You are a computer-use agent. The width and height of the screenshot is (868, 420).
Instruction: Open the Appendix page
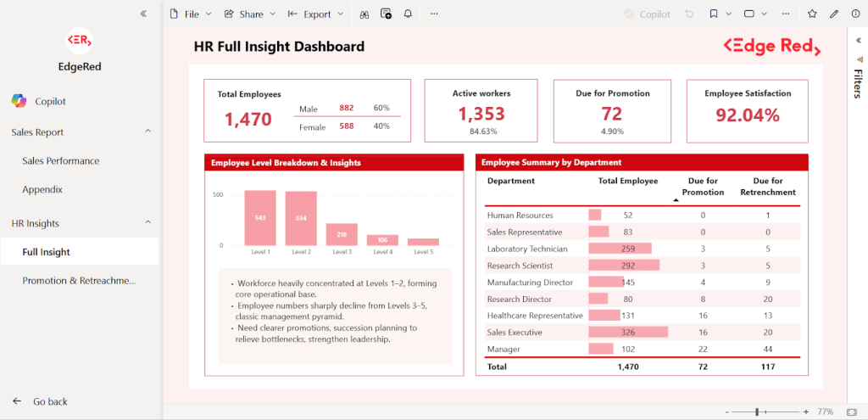42,190
